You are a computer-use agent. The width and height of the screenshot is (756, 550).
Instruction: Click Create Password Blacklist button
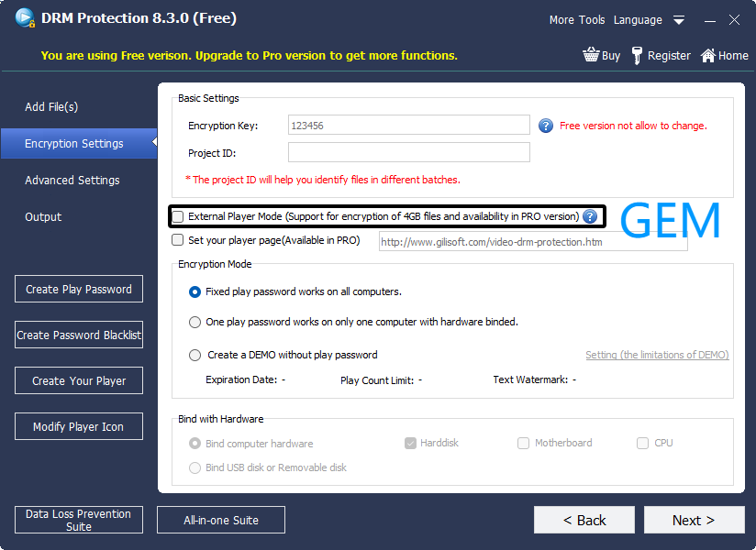point(79,335)
